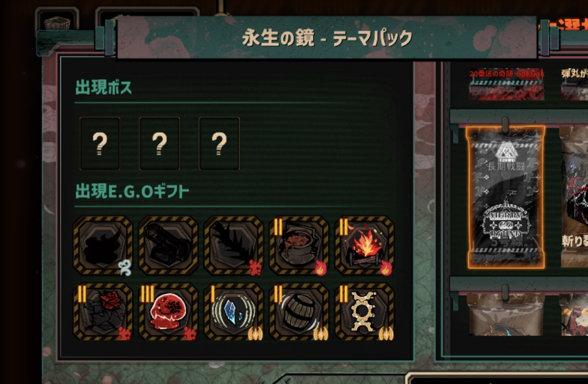
Task: Select the 弾丸 theme pack at top right
Action: pos(574,85)
